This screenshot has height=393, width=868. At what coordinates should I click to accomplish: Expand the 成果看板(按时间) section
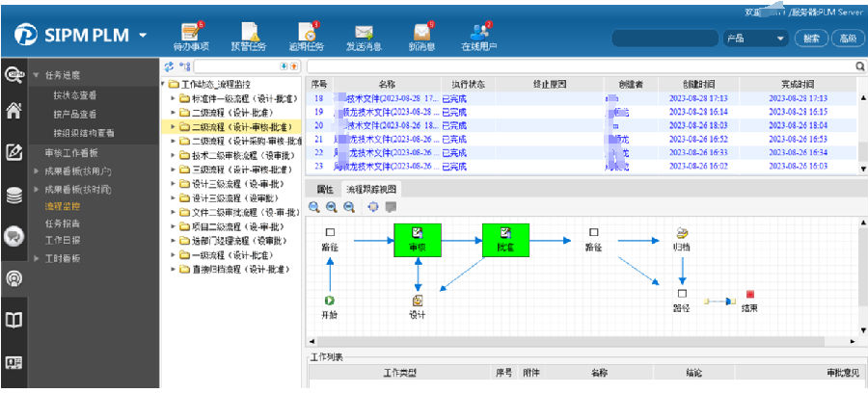[37, 189]
